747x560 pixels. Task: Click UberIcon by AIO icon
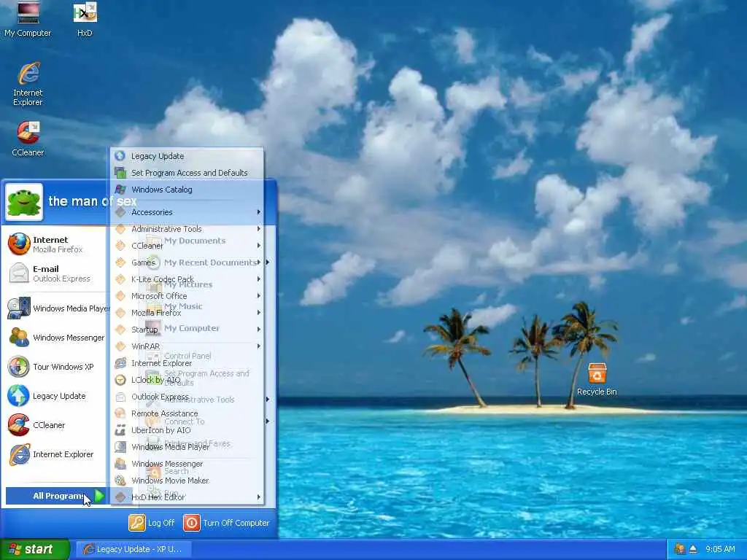click(x=120, y=430)
